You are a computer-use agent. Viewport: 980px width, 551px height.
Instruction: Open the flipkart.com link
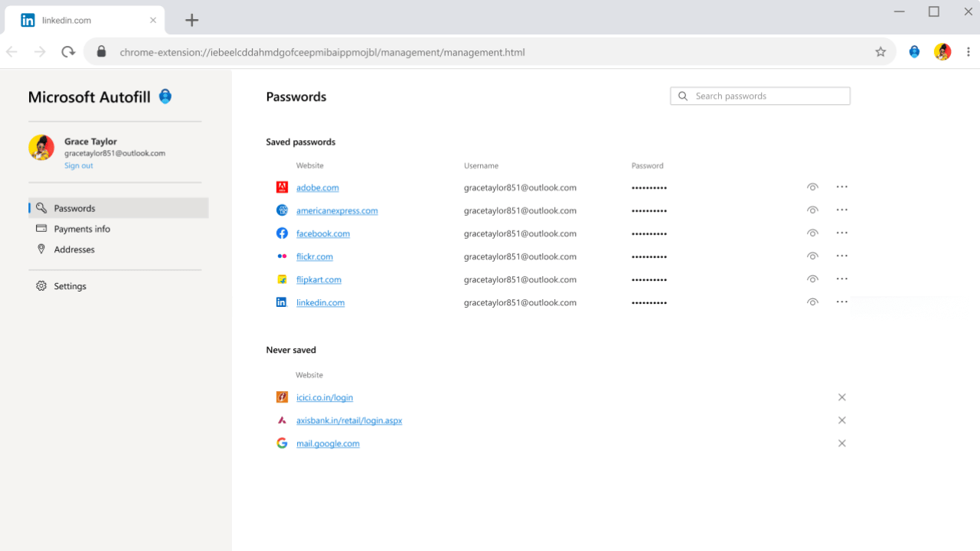(318, 279)
